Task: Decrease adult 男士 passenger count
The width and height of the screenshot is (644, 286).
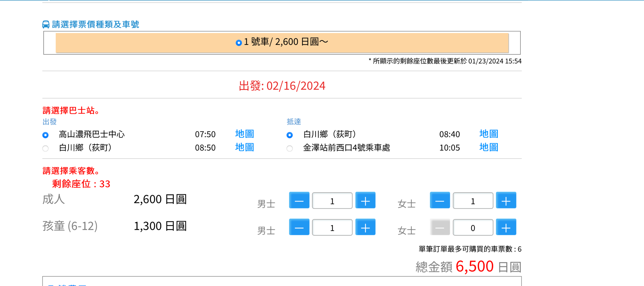Action: point(299,200)
